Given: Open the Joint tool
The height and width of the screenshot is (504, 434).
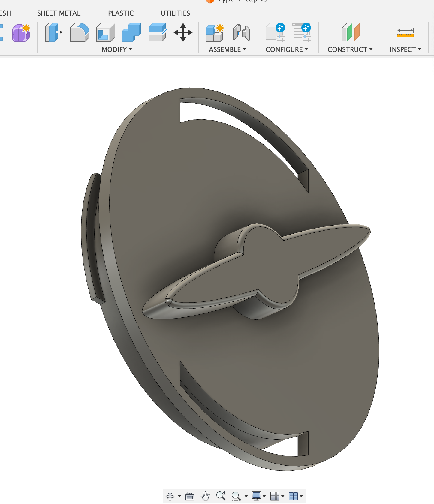Looking at the screenshot, I should (x=241, y=33).
